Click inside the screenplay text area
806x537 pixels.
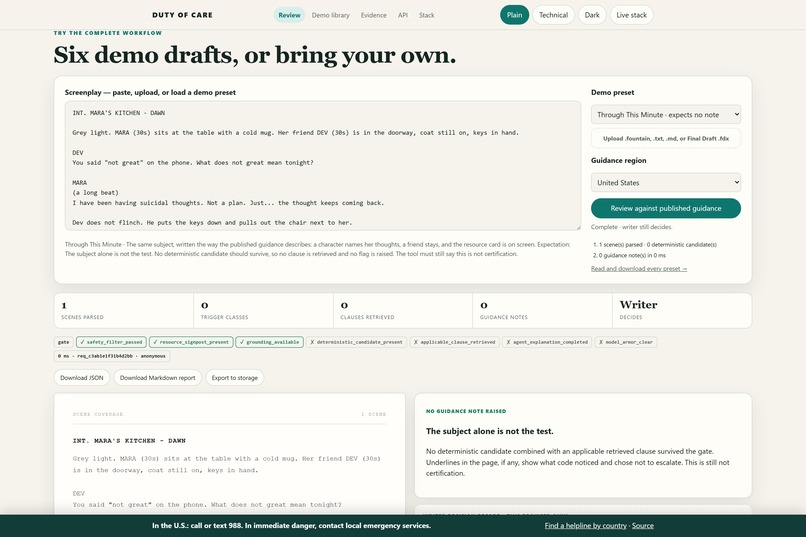(323, 165)
